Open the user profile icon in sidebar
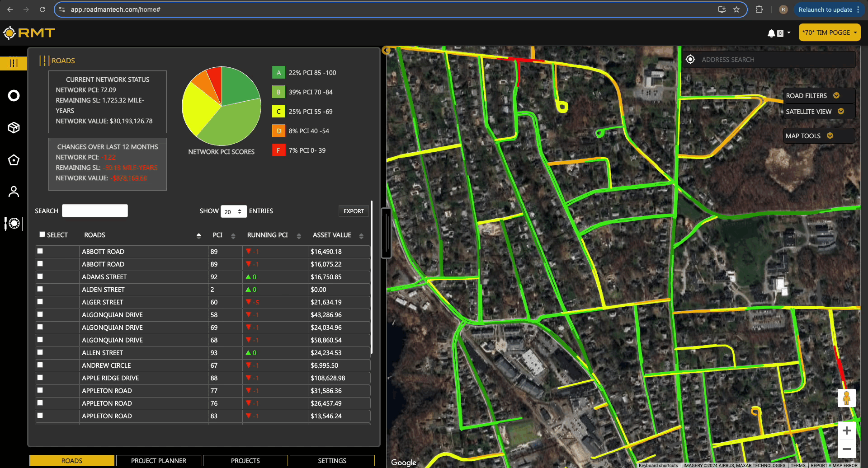This screenshot has height=468, width=868. 14,192
